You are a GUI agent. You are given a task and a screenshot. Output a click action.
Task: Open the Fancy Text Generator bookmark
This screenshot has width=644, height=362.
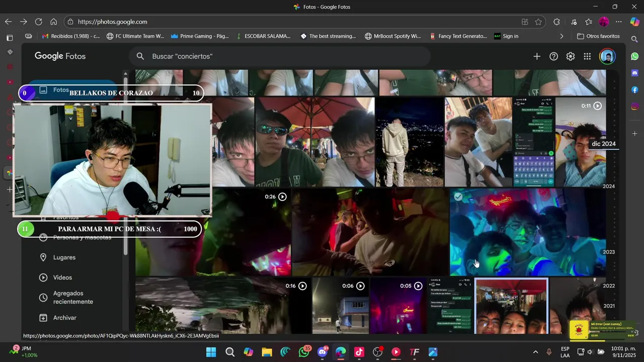tap(458, 36)
